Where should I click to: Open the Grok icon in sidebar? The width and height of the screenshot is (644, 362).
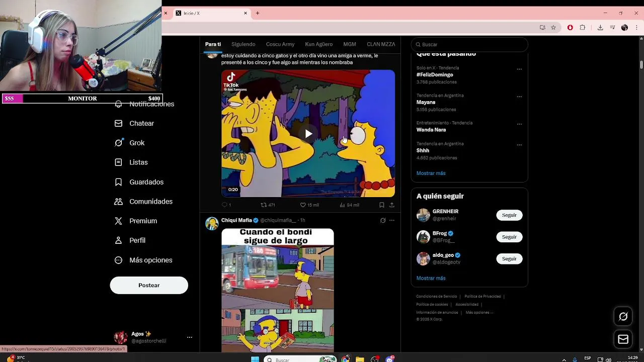pos(118,143)
